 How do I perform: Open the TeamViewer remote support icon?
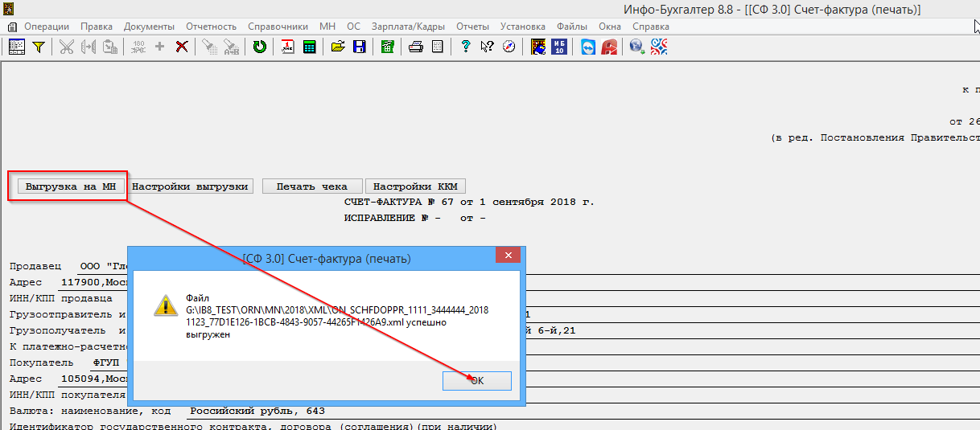[x=589, y=47]
